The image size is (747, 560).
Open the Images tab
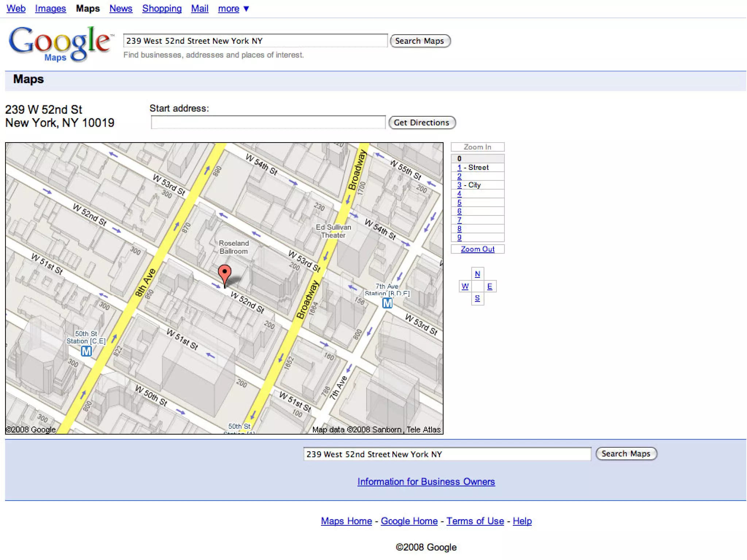click(x=50, y=8)
